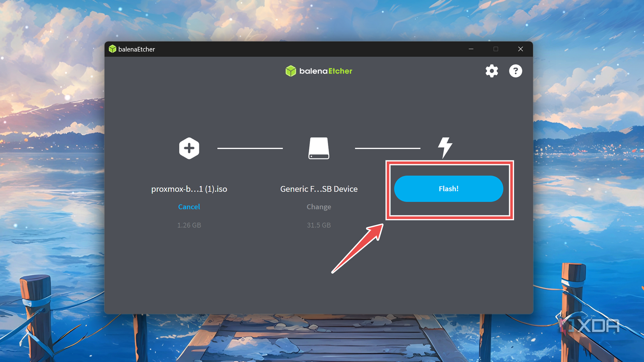The width and height of the screenshot is (644, 362).
Task: Maximize the balenaEtcher window
Action: 496,49
